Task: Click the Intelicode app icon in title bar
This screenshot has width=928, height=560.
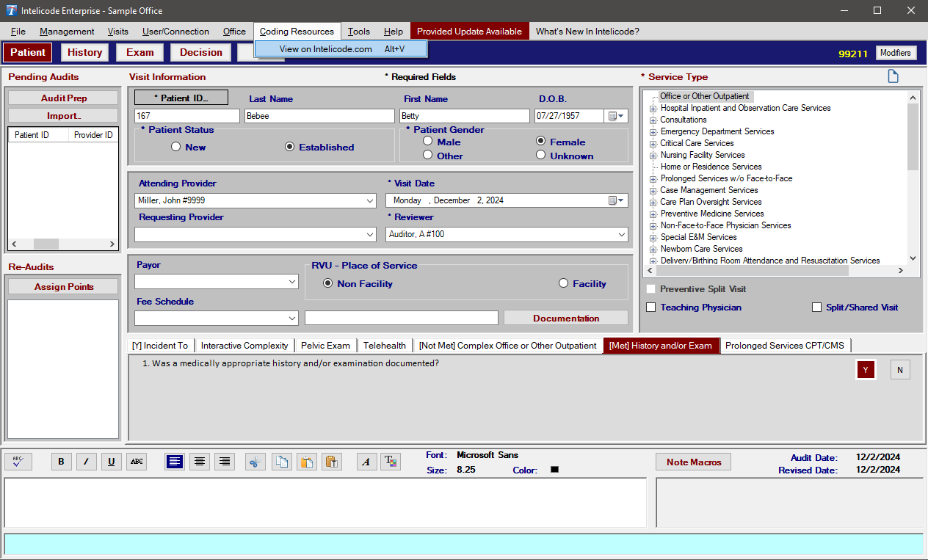Action: click(11, 11)
